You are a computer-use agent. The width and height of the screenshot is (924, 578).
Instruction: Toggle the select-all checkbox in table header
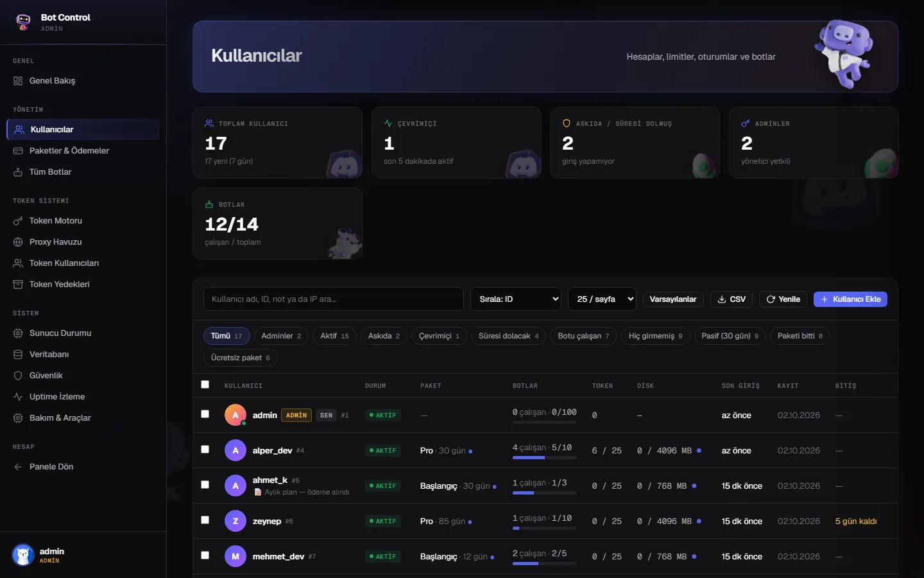coord(205,385)
